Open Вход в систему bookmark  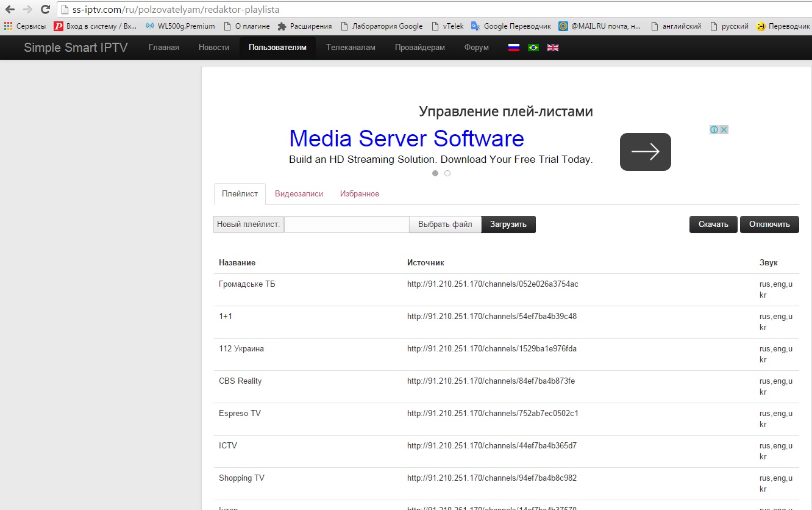96,26
